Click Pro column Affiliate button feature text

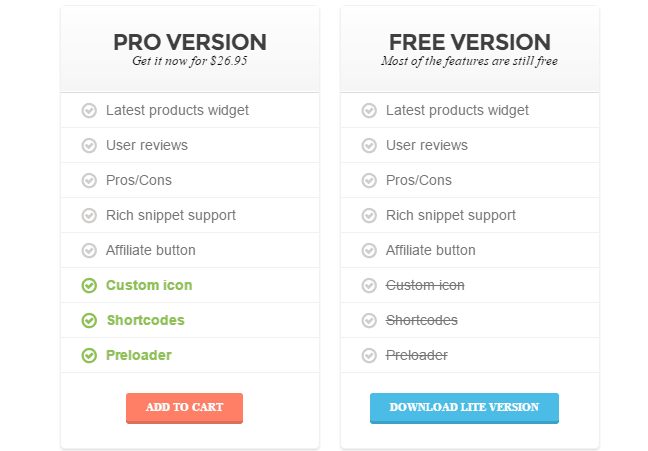(x=151, y=251)
